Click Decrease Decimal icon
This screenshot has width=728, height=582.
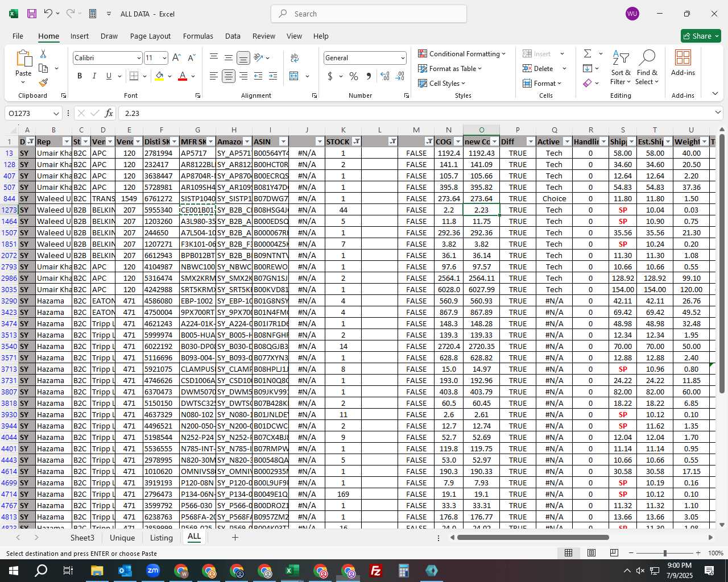(x=400, y=76)
